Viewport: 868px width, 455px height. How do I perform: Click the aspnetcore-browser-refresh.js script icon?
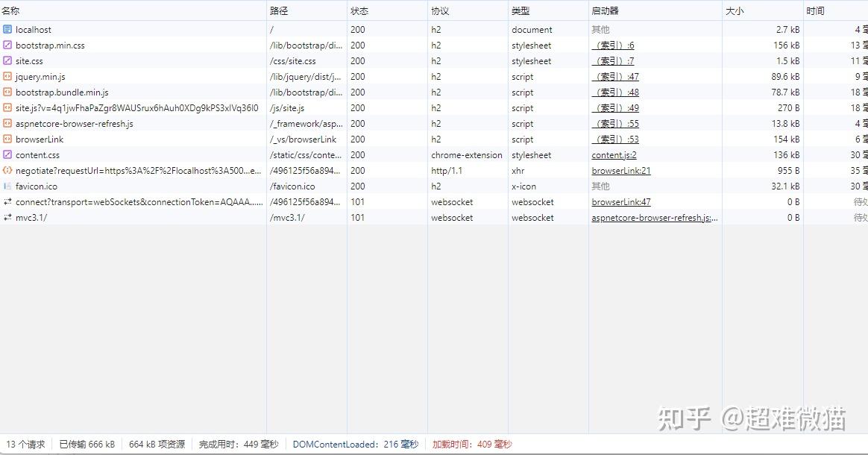click(7, 123)
